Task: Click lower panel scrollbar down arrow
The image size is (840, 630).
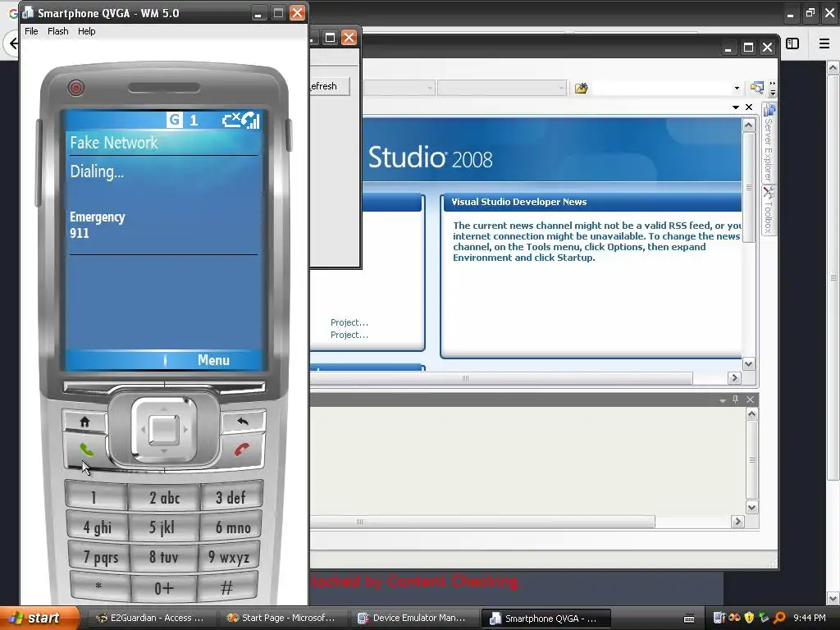Action: pyautogui.click(x=751, y=507)
